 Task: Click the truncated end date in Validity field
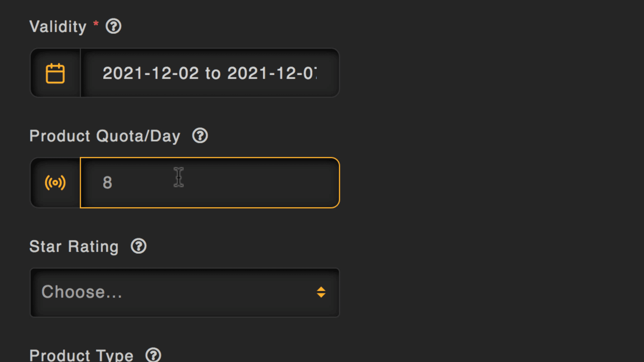[272, 73]
